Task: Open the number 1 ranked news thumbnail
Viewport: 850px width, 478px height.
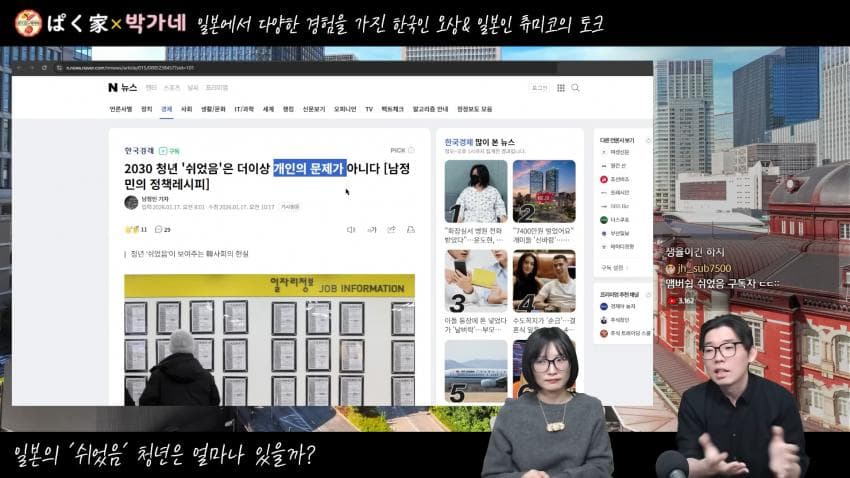Action: 476,191
